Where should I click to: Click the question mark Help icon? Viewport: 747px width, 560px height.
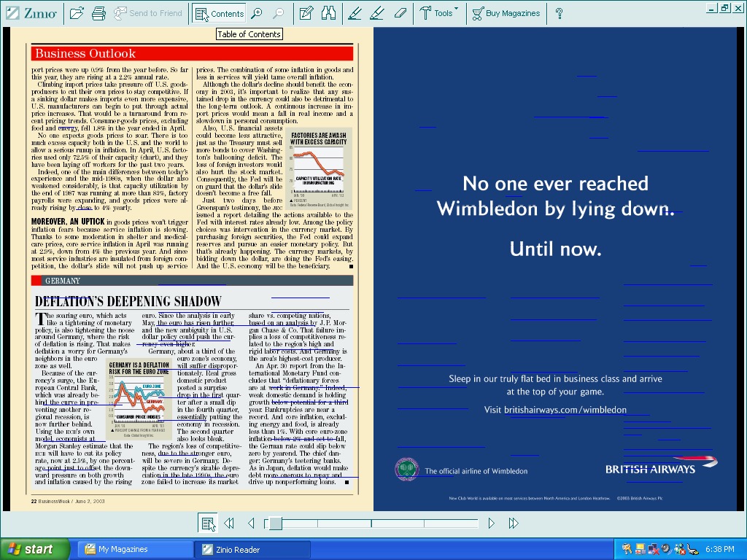tap(559, 13)
